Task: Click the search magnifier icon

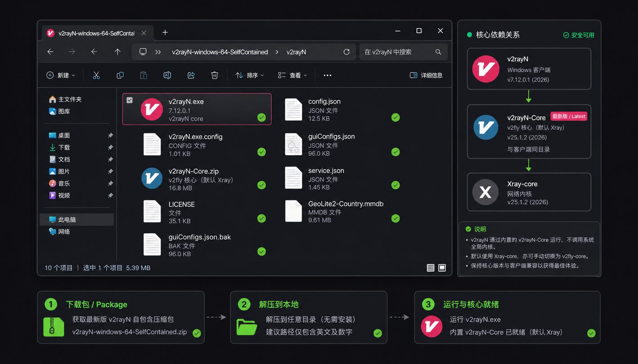Action: (x=438, y=52)
